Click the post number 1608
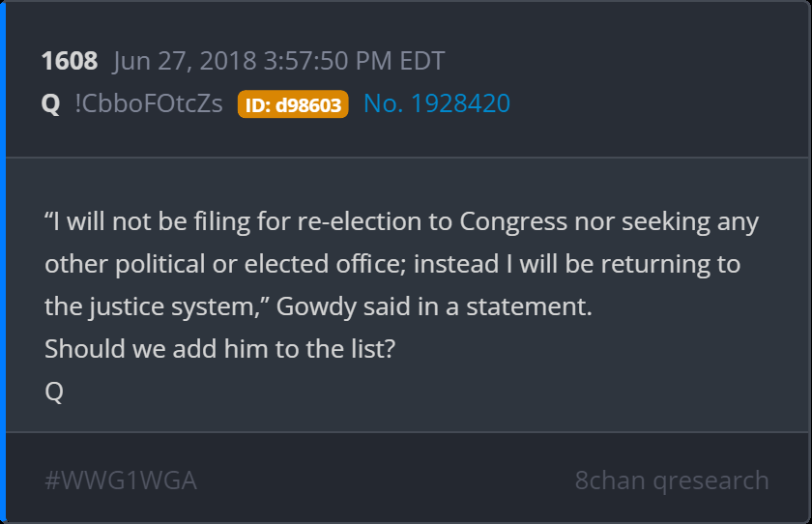 pyautogui.click(x=70, y=62)
